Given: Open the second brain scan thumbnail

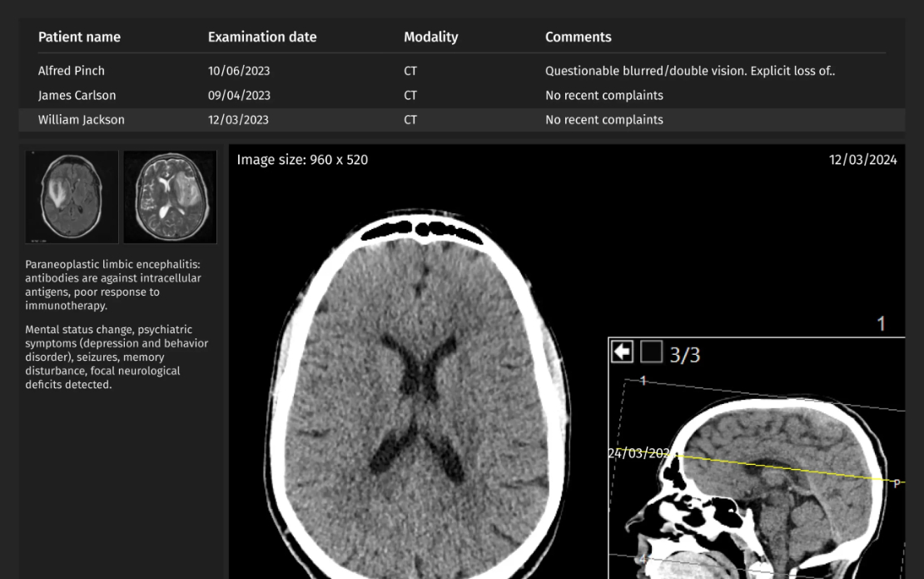Looking at the screenshot, I should [171, 197].
